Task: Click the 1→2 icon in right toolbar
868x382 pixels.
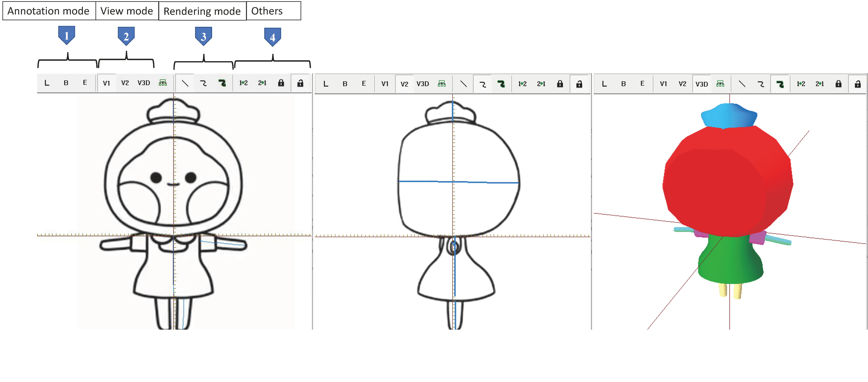Action: (801, 84)
